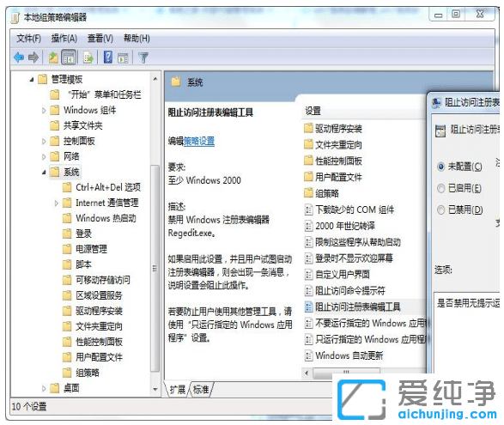
Task: Toggle the show/hide action pane icon
Action: pos(123,58)
